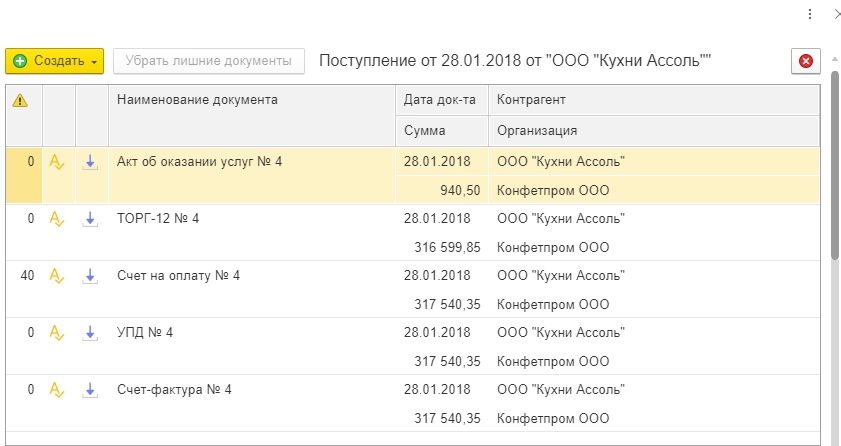Click recognition status icon in УПД № 4 row
This screenshot has height=446, width=841.
coord(57,333)
